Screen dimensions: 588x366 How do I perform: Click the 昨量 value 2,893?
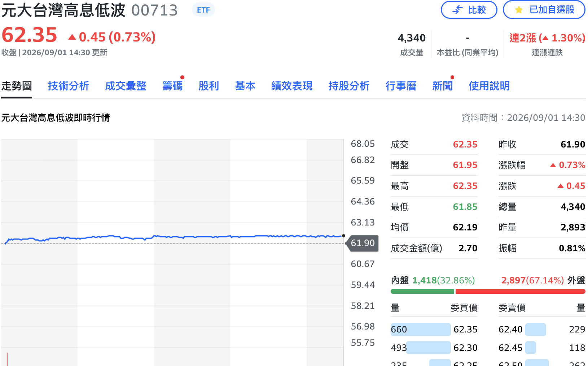coord(573,228)
